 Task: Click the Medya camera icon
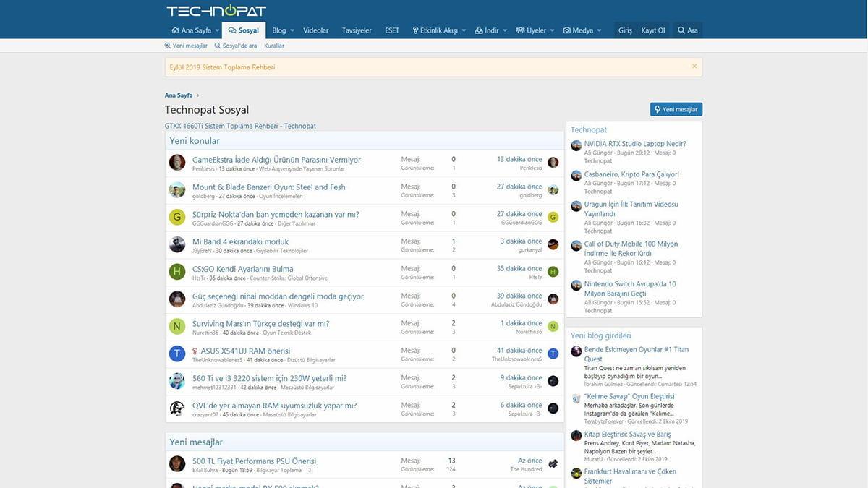click(x=566, y=30)
